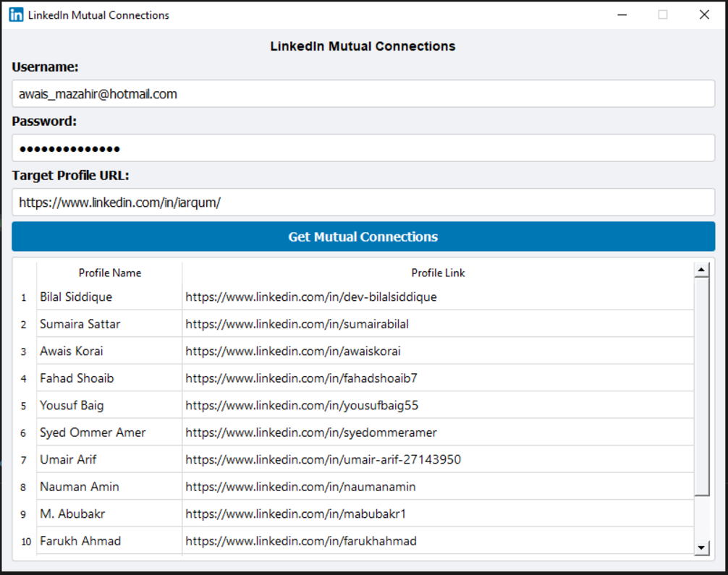Select the Bilal Siddique name cell
728x575 pixels.
(x=109, y=297)
